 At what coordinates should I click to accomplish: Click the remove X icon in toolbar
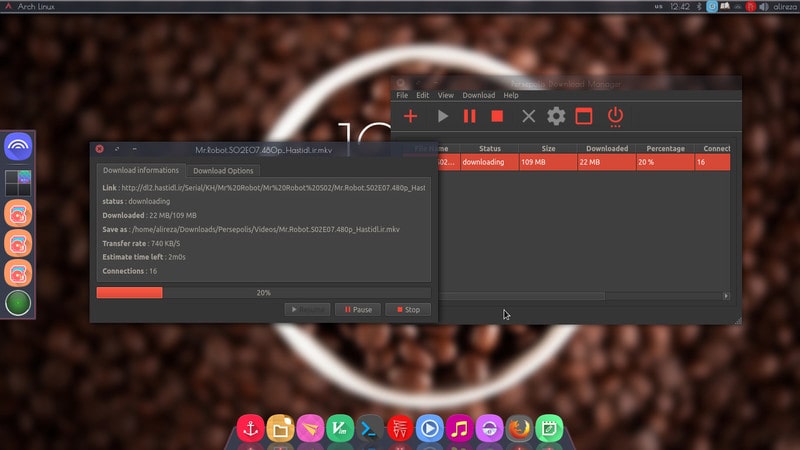529,116
